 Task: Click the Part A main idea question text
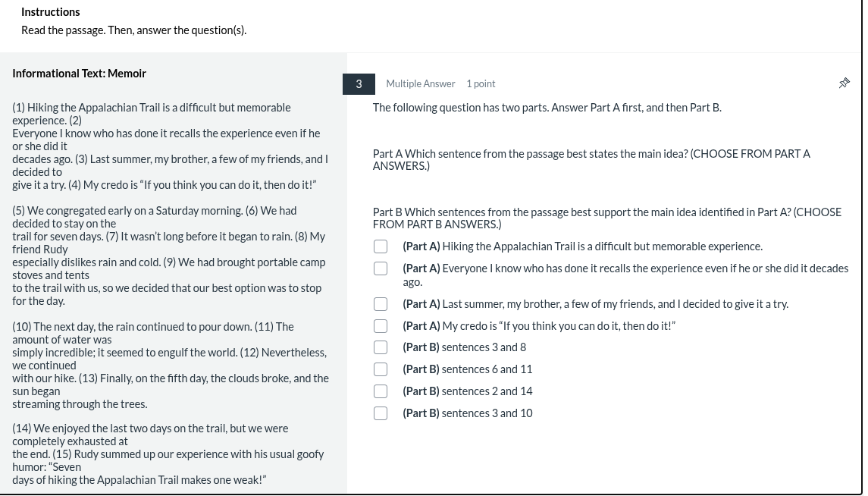[x=591, y=159]
